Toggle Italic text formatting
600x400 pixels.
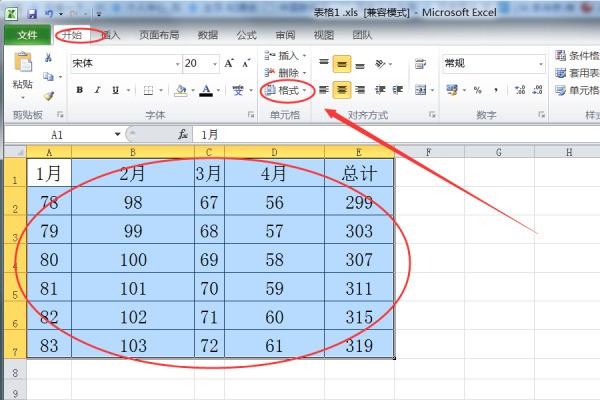click(95, 90)
